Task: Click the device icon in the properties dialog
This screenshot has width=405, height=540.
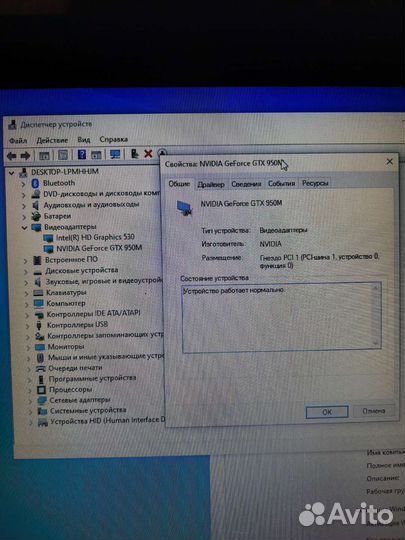Action: 184,208
